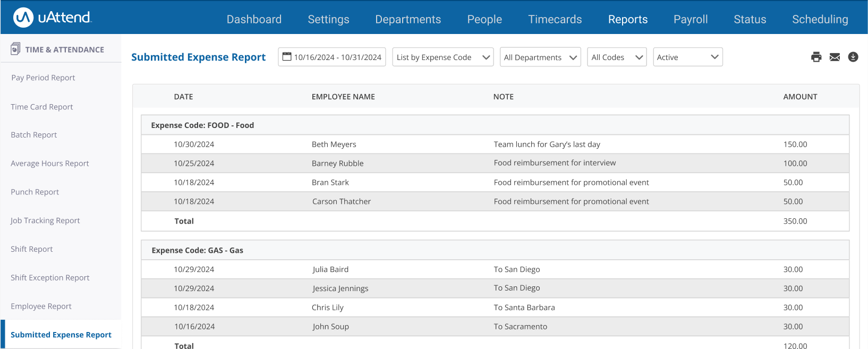The height and width of the screenshot is (349, 868).
Task: Click the TIME & ATTENDANCE sidebar header
Action: 64,49
